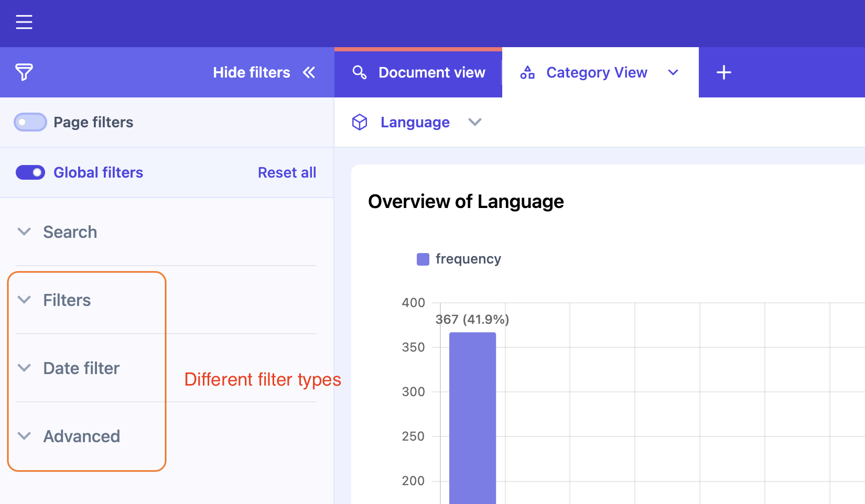The height and width of the screenshot is (504, 865).
Task: Open the hamburger menu
Action: click(x=24, y=22)
